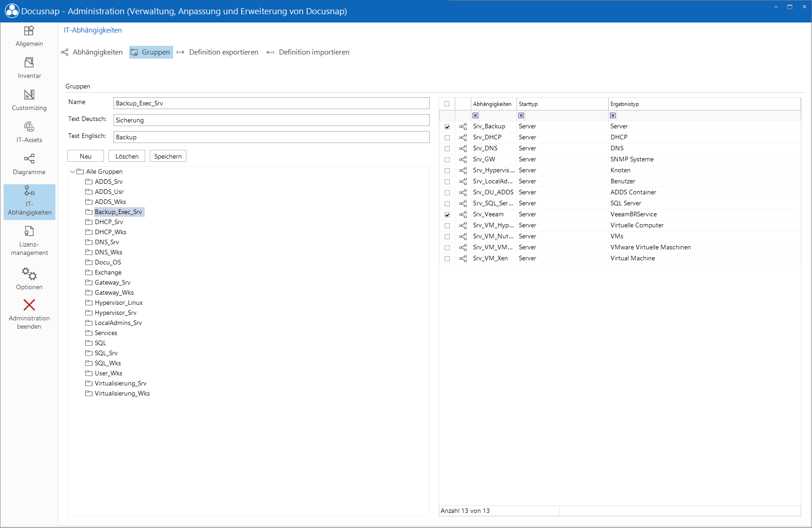Uncheck the Srv_Veeam checkbox
Viewport: 812px width, 528px height.
point(447,214)
